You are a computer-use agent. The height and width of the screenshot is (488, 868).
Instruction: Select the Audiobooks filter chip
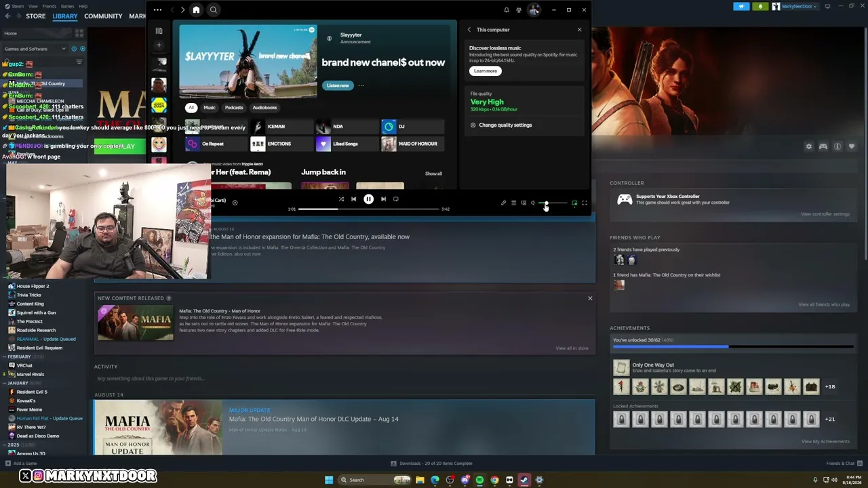click(x=264, y=108)
